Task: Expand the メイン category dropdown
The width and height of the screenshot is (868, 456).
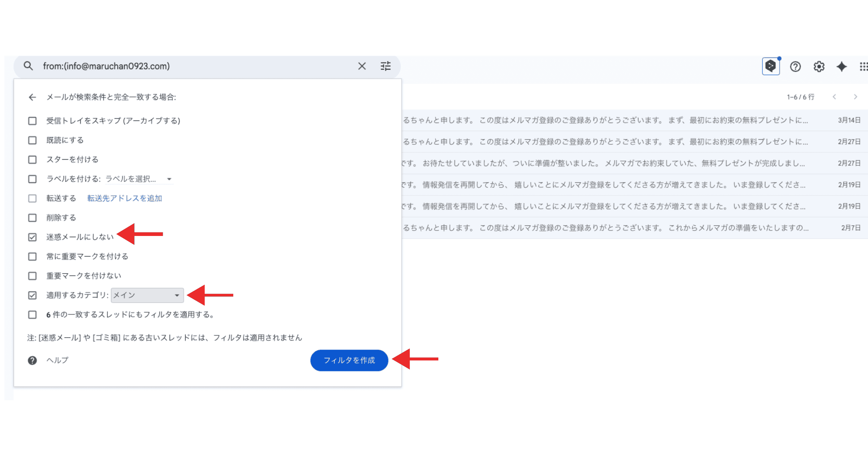Action: click(147, 295)
